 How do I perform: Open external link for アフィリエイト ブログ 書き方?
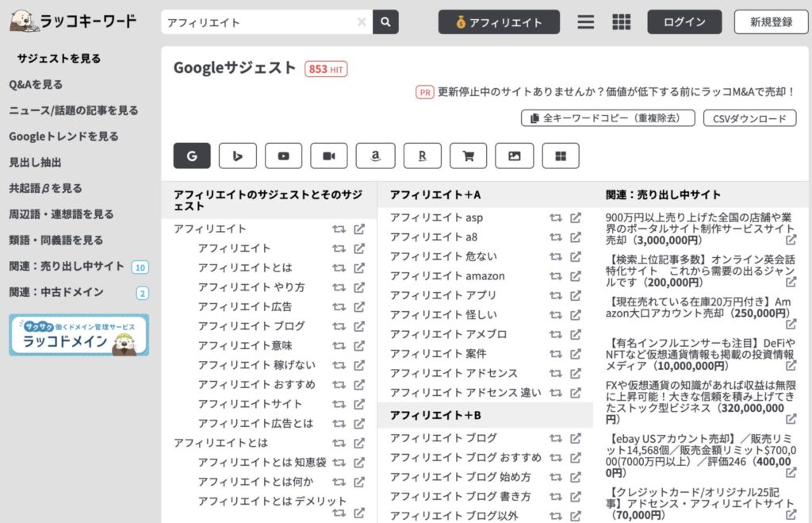pyautogui.click(x=576, y=497)
